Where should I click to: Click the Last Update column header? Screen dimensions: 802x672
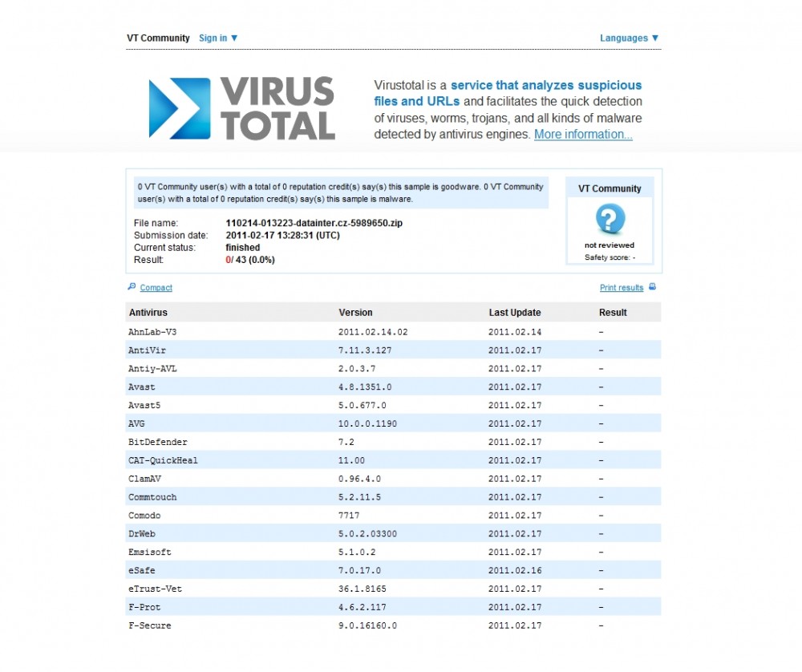pyautogui.click(x=515, y=313)
